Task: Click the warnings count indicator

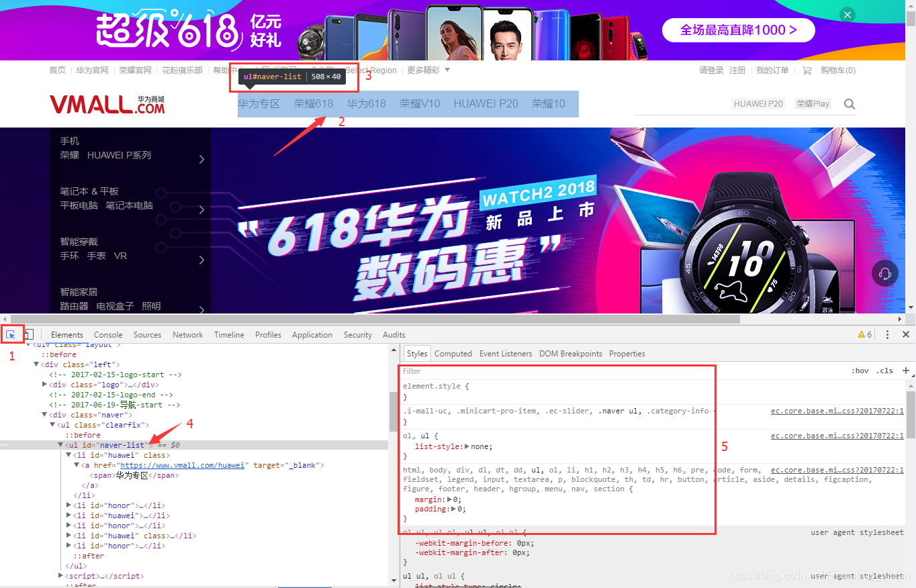Action: [865, 334]
